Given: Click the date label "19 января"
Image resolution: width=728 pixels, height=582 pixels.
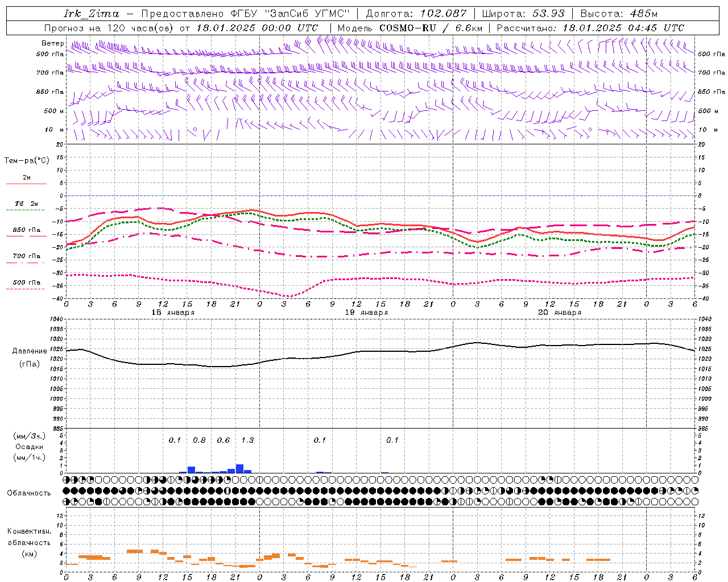Looking at the screenshot, I should pyautogui.click(x=366, y=313).
